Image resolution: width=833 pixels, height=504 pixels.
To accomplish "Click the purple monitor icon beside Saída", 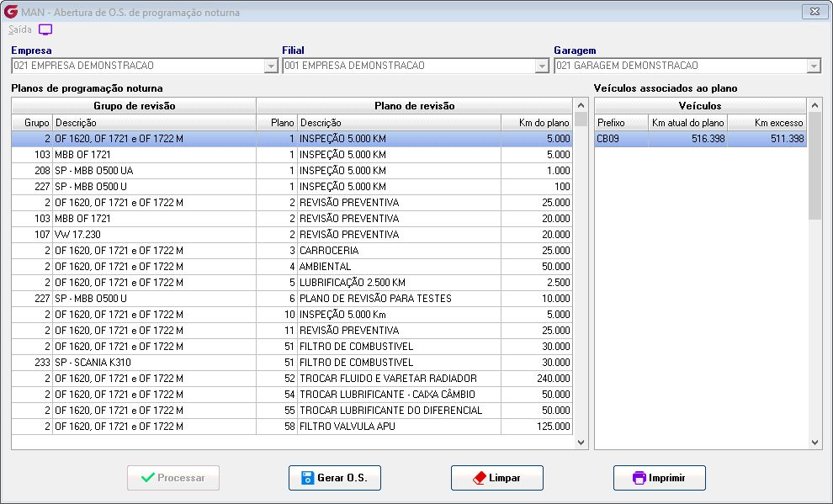I will pyautogui.click(x=45, y=29).
